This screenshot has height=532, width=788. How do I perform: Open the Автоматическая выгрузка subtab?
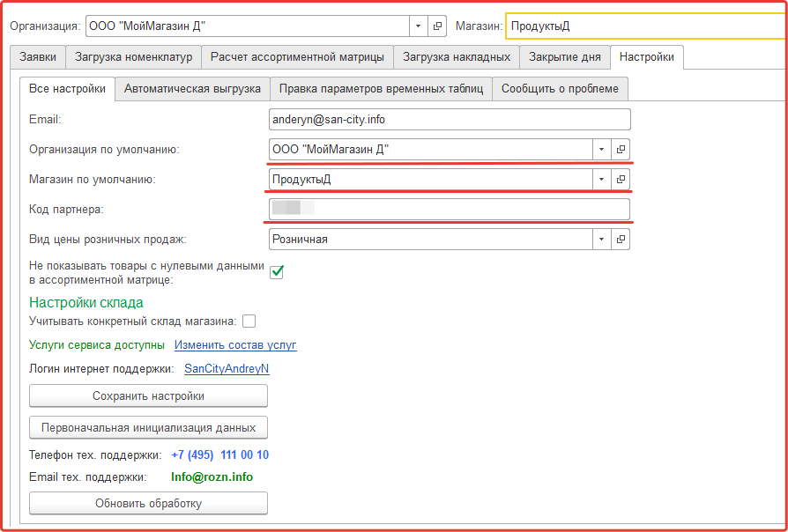(192, 90)
